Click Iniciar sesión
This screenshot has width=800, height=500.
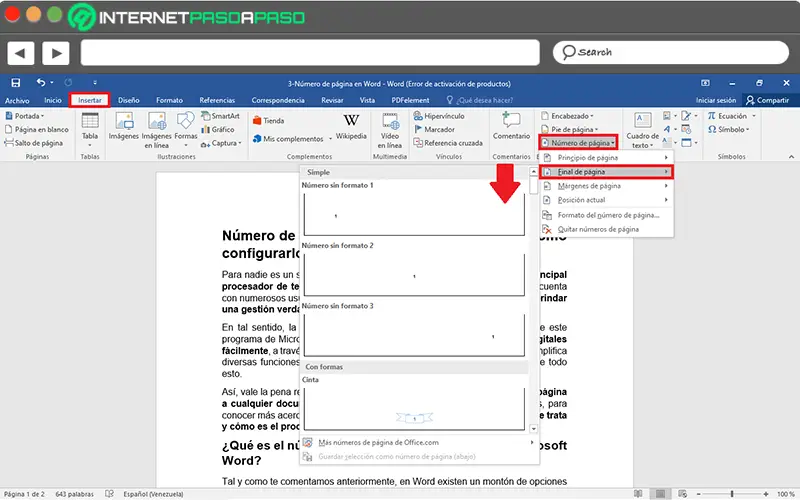(x=716, y=100)
